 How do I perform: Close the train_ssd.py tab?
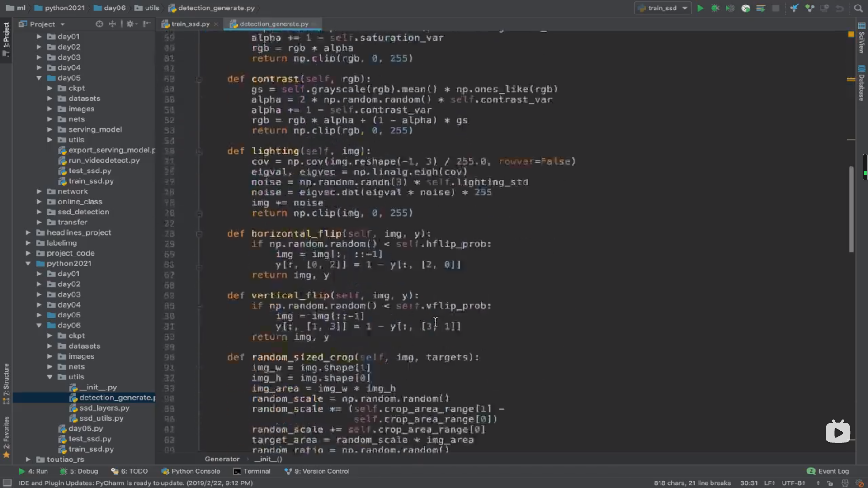pos(216,24)
